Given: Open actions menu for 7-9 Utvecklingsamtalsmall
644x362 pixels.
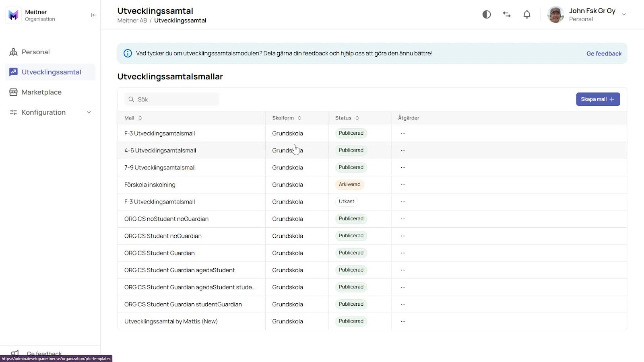Looking at the screenshot, I should pos(403,167).
